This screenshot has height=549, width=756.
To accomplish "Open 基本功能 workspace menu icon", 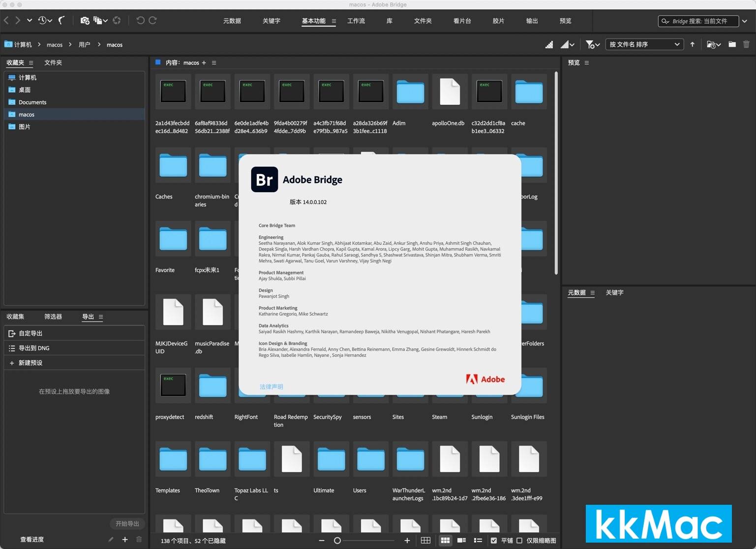I will point(334,21).
